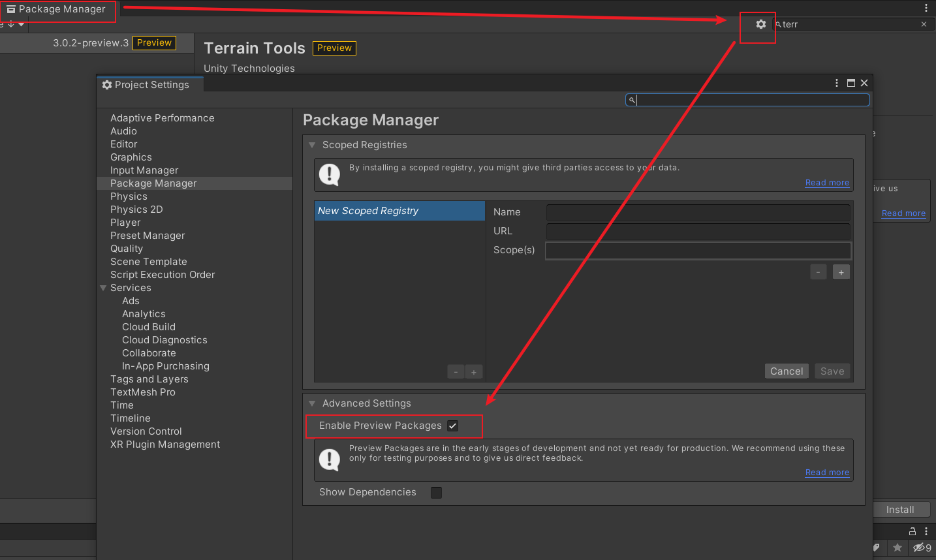Uncheck Enable Preview Packages checkbox
The image size is (936, 560).
452,426
